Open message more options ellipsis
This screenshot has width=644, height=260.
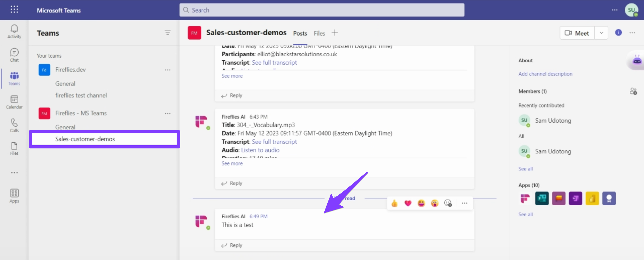[464, 203]
